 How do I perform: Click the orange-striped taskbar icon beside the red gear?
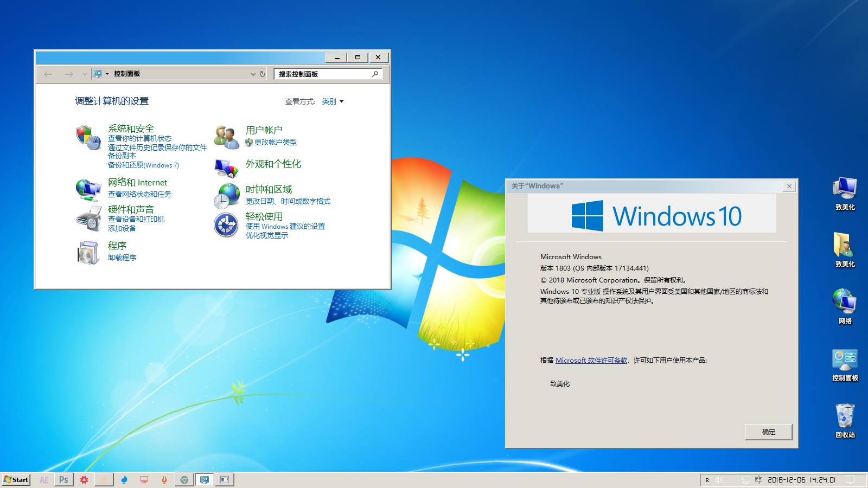[x=104, y=480]
